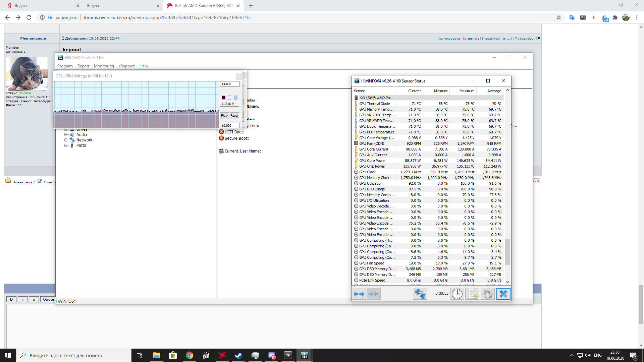Expand the Audio tree node

click(x=66, y=135)
